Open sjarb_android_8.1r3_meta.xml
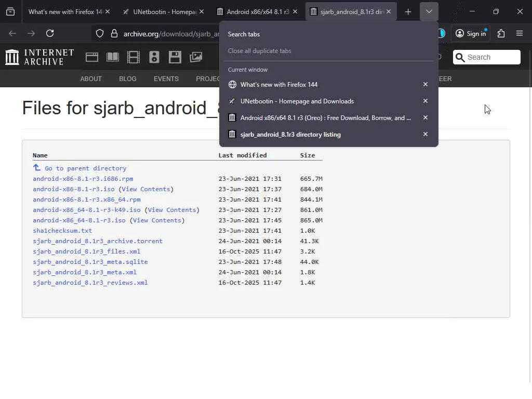The height and width of the screenshot is (399, 532). coord(85,272)
